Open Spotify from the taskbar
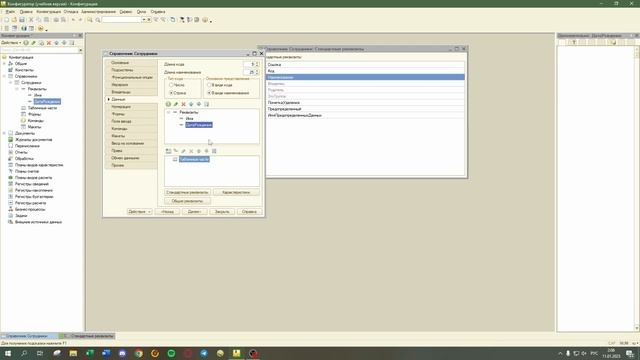 pos(171,353)
